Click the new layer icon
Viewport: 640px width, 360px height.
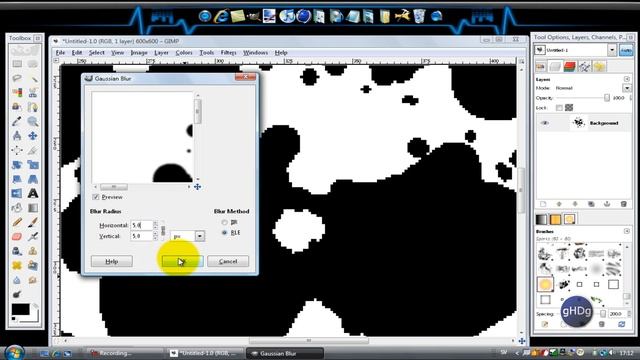coord(543,204)
